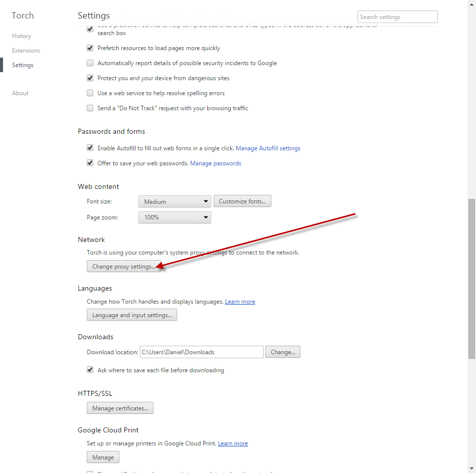Turn on the 'Do Not Track' request checkbox
The image size is (476, 473).
90,108
